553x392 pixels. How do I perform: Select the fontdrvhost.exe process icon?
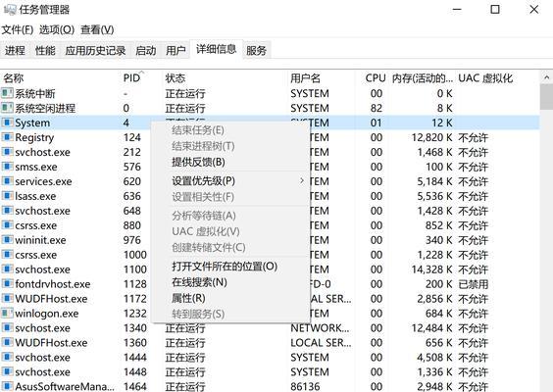tap(7, 284)
